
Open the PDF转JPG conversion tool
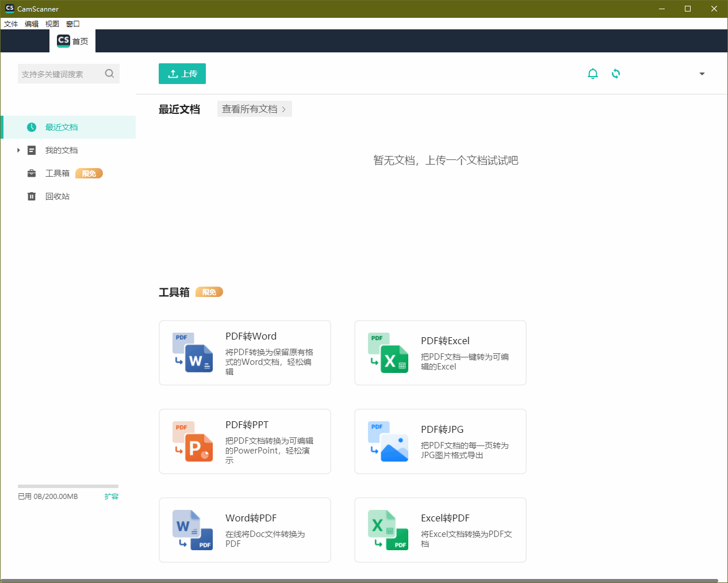tap(440, 441)
